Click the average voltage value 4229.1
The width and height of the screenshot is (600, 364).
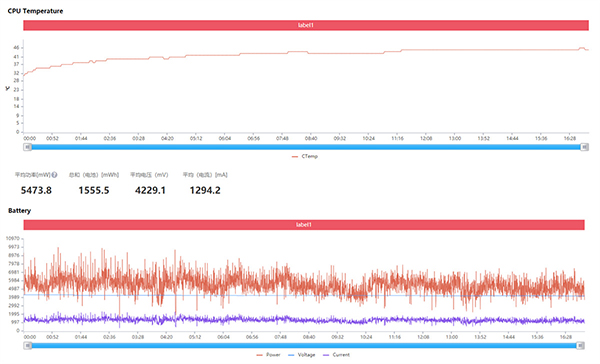[x=150, y=190]
